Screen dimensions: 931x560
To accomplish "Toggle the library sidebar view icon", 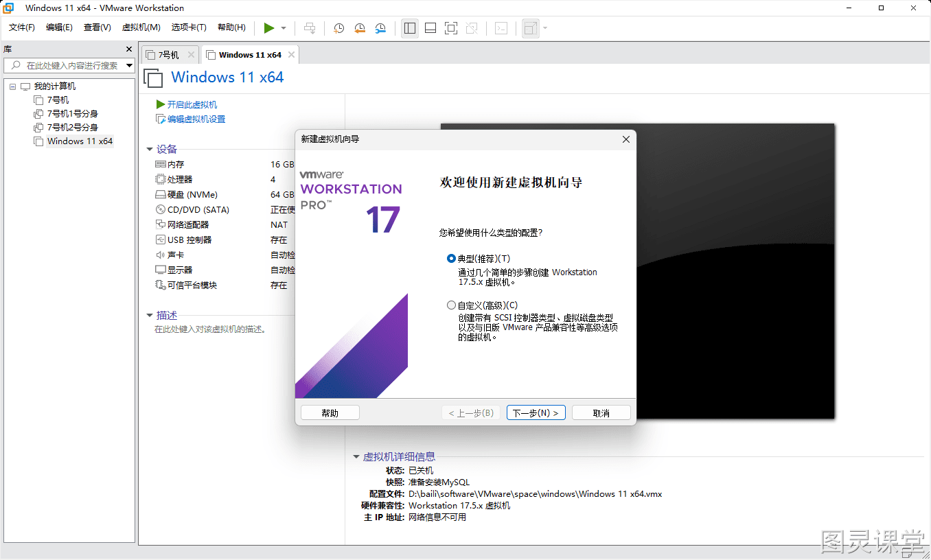I will [x=410, y=28].
